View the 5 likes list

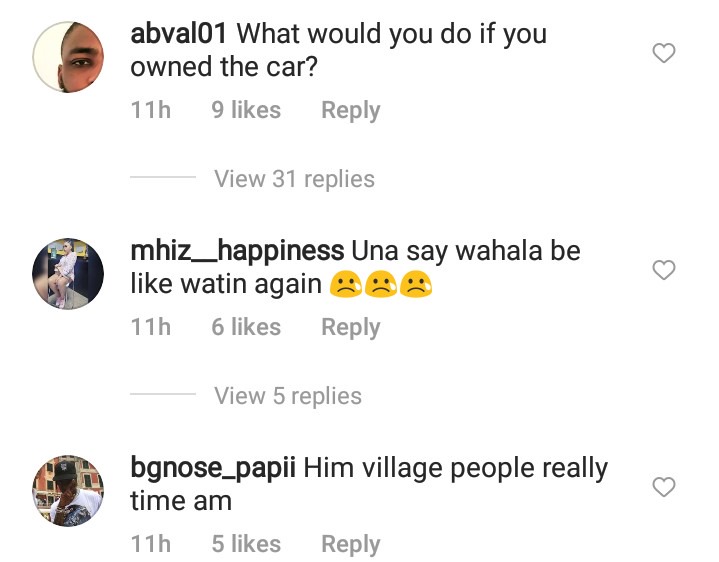click(246, 544)
